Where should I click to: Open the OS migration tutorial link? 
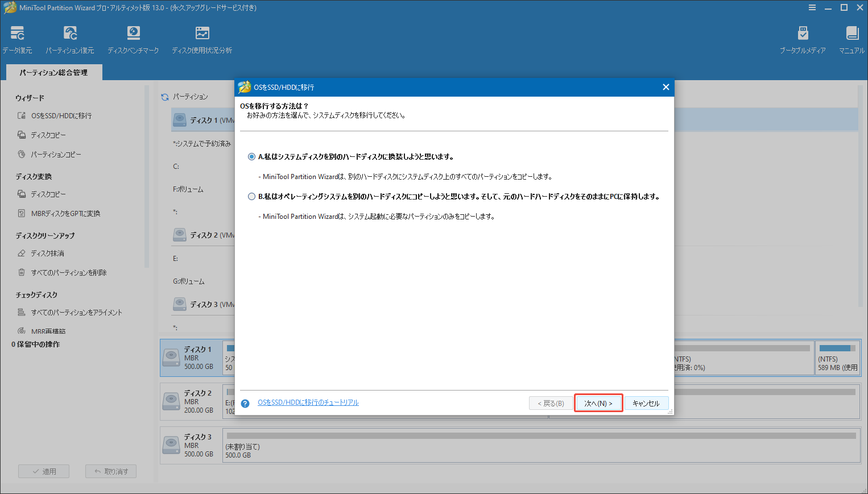308,402
